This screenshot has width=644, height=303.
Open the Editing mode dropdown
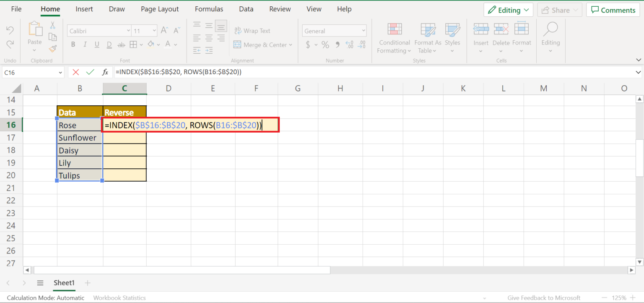pyautogui.click(x=508, y=9)
